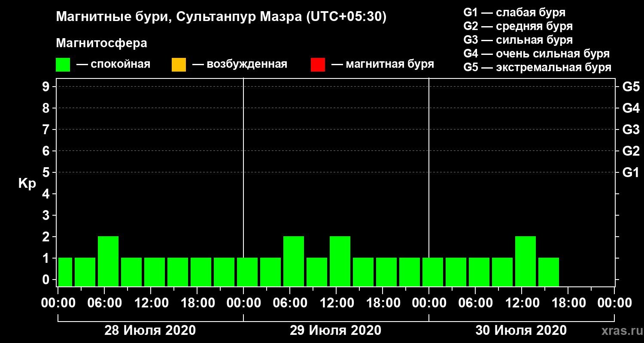Select the Kp 2 bar near 12:00 on 29 Июля

tap(340, 261)
